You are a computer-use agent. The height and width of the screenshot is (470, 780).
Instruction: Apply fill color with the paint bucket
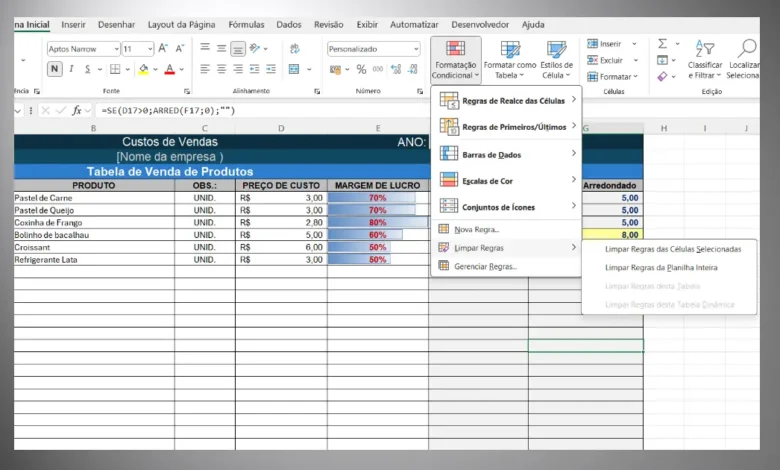[144, 69]
